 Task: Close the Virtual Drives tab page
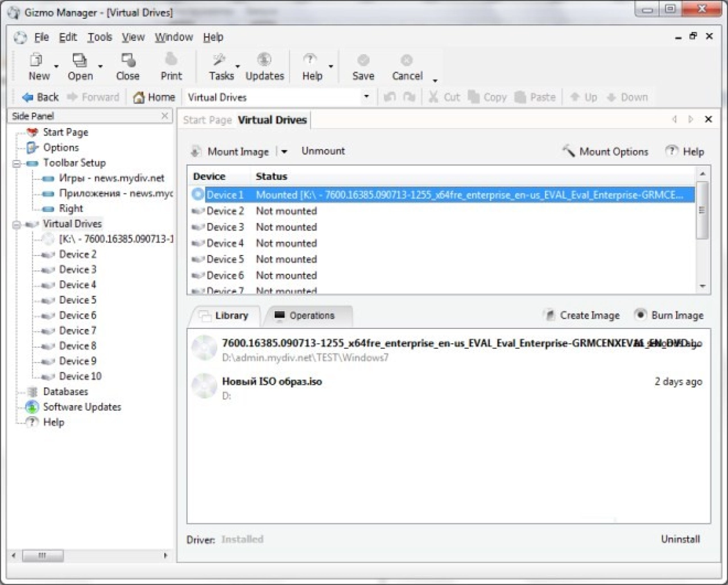[x=708, y=119]
